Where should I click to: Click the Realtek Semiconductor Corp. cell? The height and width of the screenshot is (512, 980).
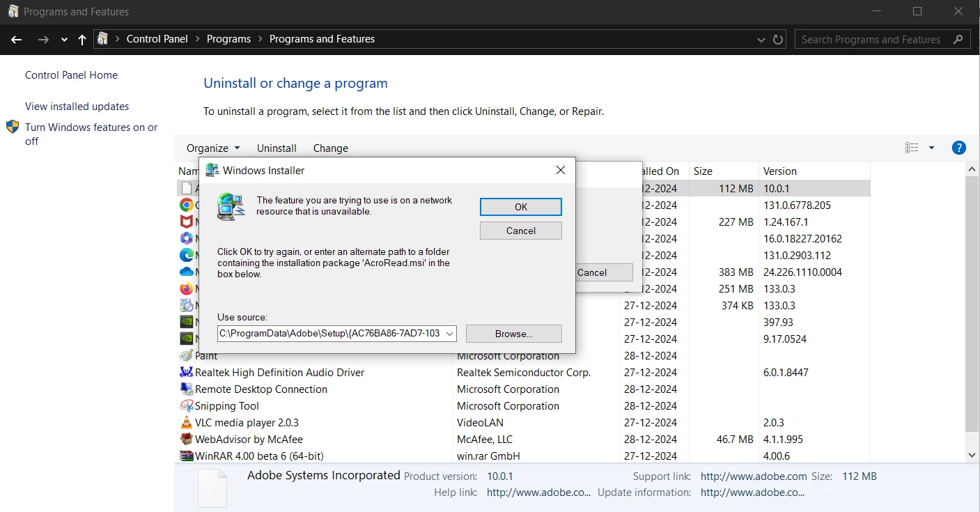(x=524, y=372)
